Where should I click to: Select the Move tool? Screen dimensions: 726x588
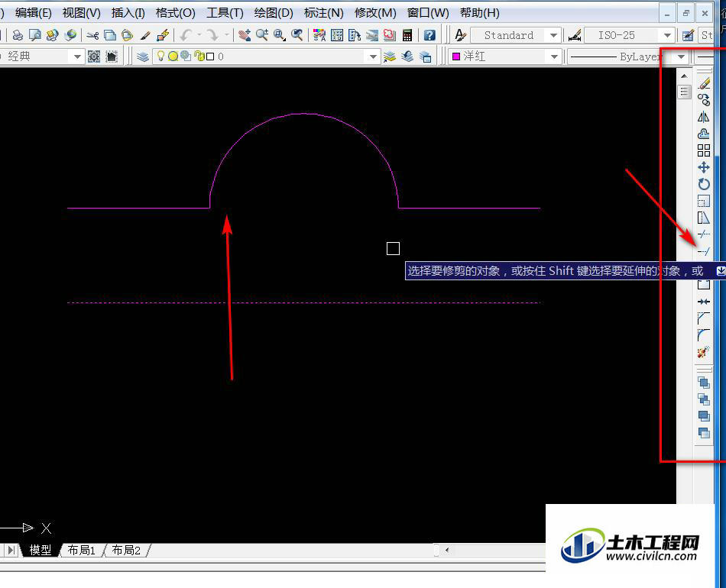click(704, 167)
